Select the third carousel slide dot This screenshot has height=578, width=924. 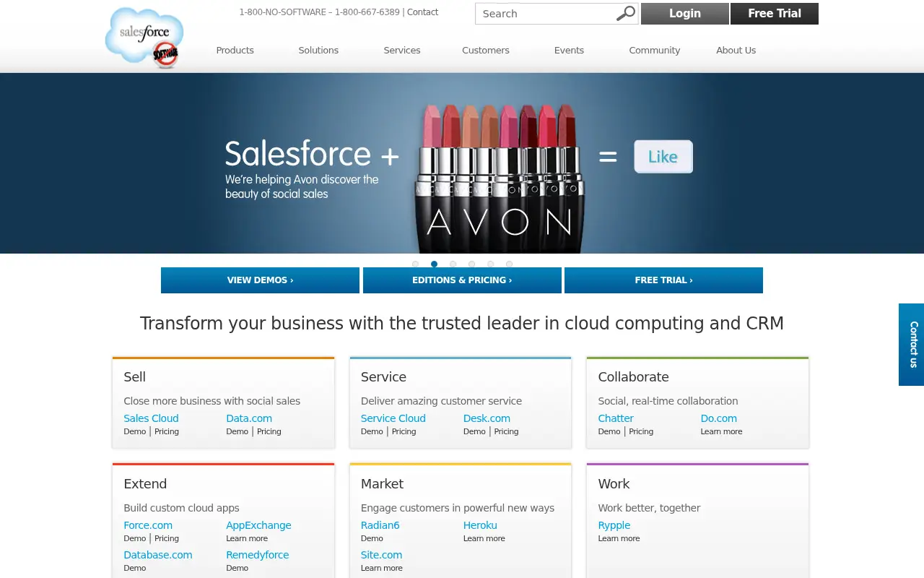click(453, 264)
